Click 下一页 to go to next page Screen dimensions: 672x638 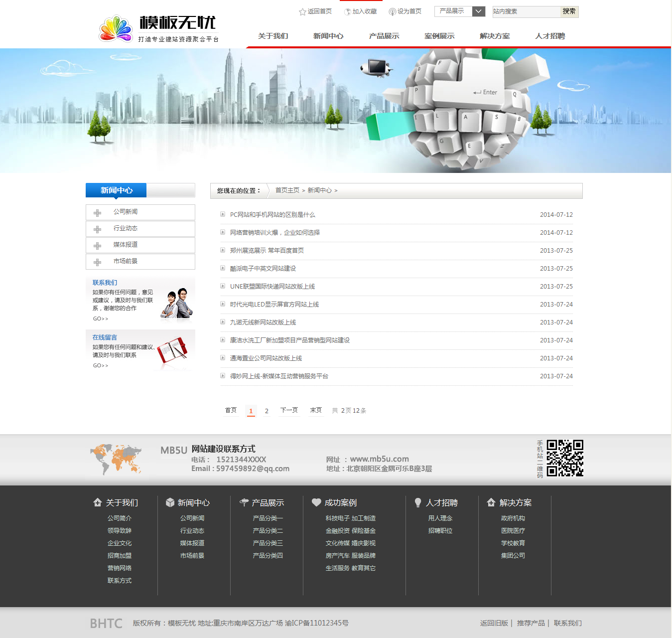[x=289, y=410]
